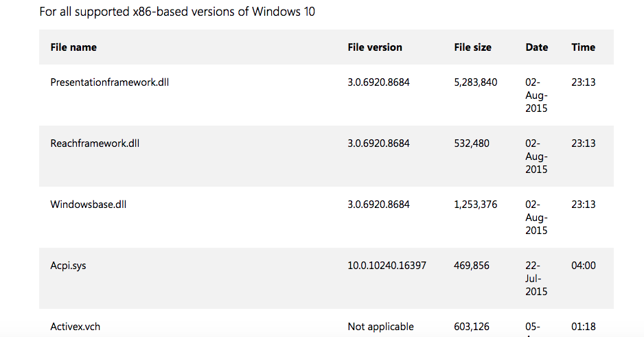Click the Activex.vch file name
Screen dimensions: 644x337
(75, 327)
